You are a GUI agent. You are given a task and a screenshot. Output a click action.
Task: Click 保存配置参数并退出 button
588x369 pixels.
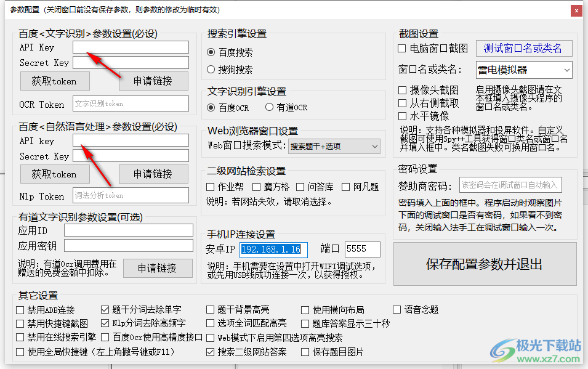pos(485,264)
